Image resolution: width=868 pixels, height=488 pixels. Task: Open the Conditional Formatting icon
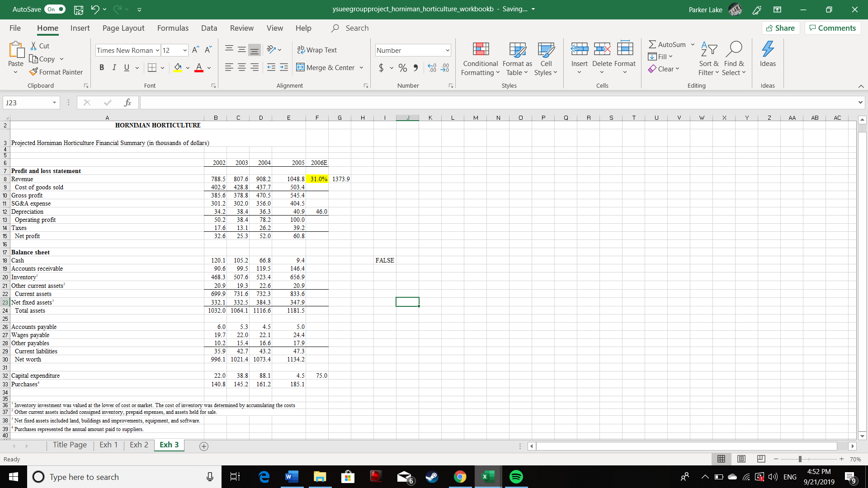[x=481, y=49]
